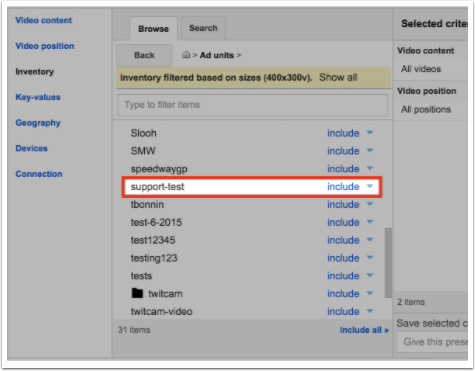Open dropdown arrow for speedwaygp

pyautogui.click(x=370, y=168)
